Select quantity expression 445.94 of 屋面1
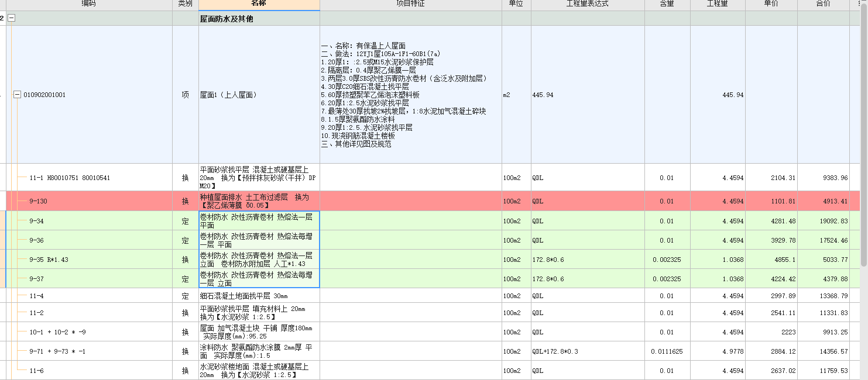 [x=588, y=95]
